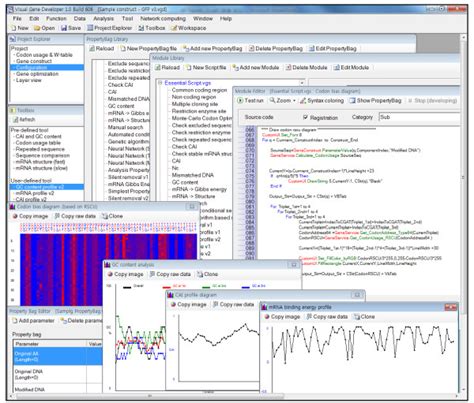Click the vertical scrollbar on the right edge
The width and height of the screenshot is (474, 403).
tap(463, 213)
